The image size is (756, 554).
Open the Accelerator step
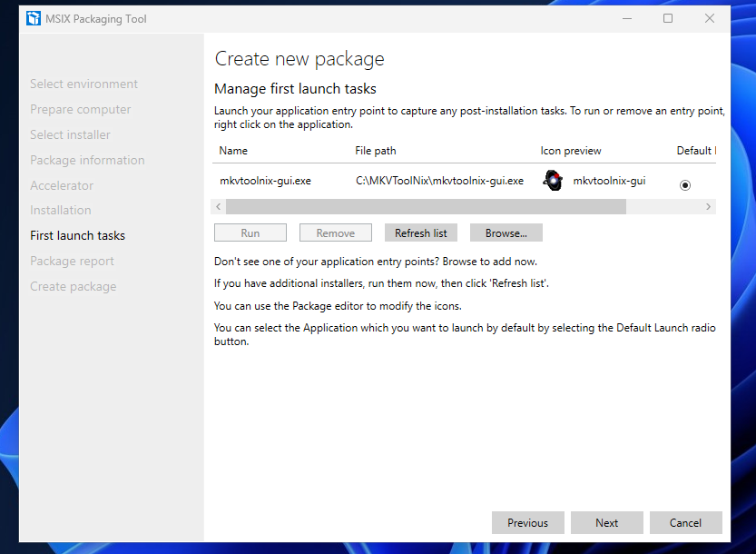pyautogui.click(x=62, y=185)
